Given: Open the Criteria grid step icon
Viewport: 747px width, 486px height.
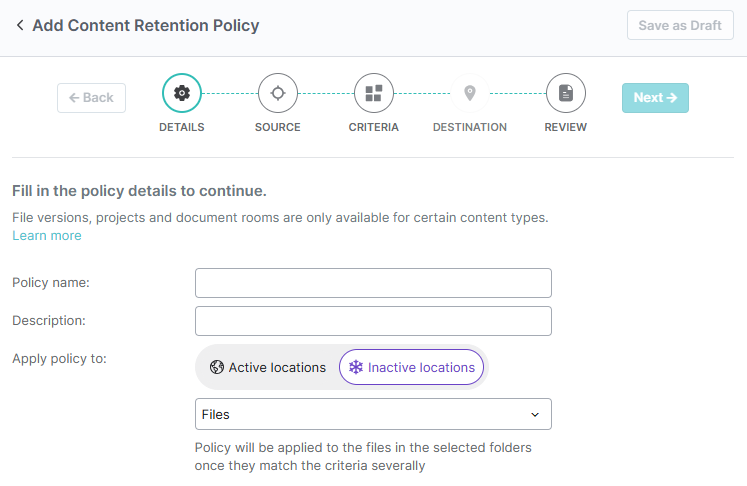Looking at the screenshot, I should [374, 93].
